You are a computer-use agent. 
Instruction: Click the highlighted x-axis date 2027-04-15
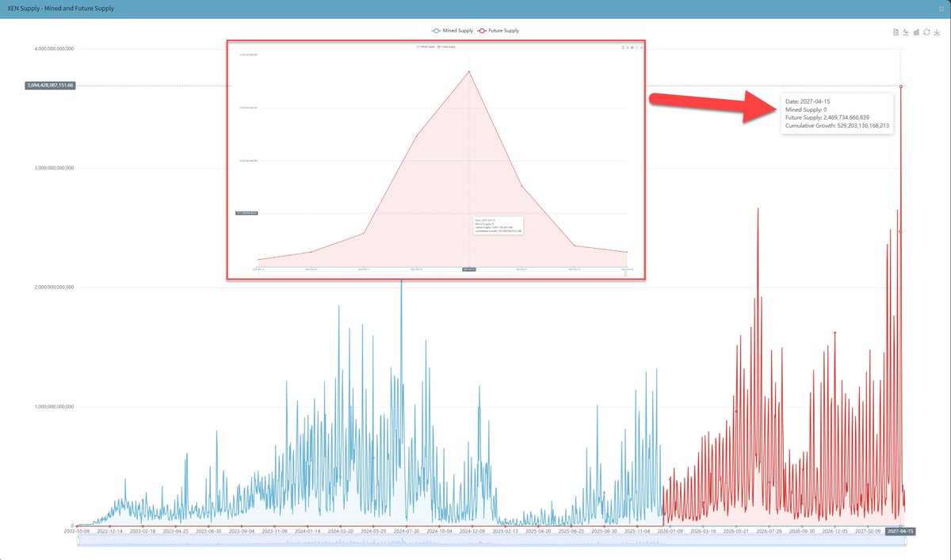tap(900, 531)
